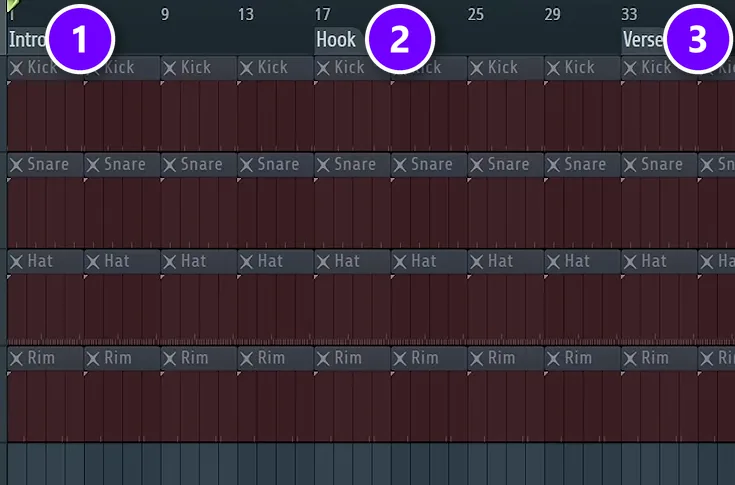The height and width of the screenshot is (485, 735).
Task: Open Hat clip menu icon at bar 1
Action: (x=16, y=262)
